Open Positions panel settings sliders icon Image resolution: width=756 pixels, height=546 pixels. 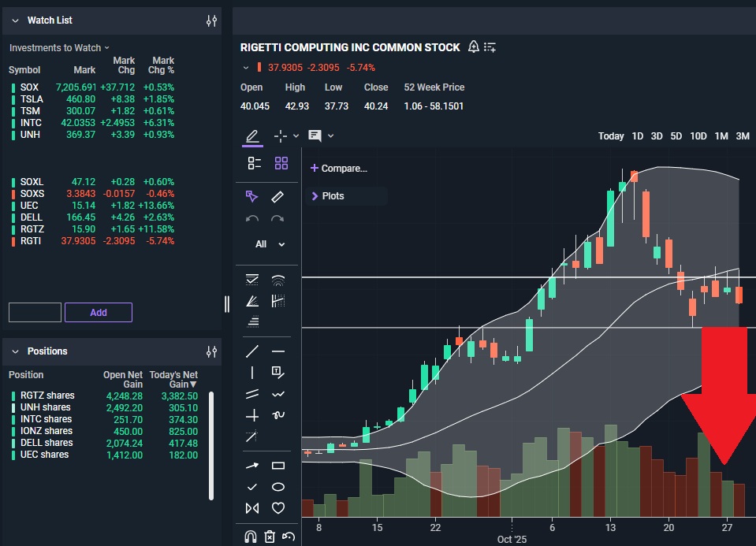click(x=211, y=352)
